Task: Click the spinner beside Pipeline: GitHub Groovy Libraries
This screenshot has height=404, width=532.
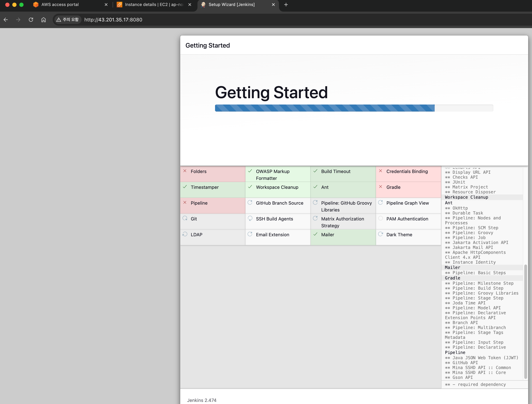Action: 315,203
